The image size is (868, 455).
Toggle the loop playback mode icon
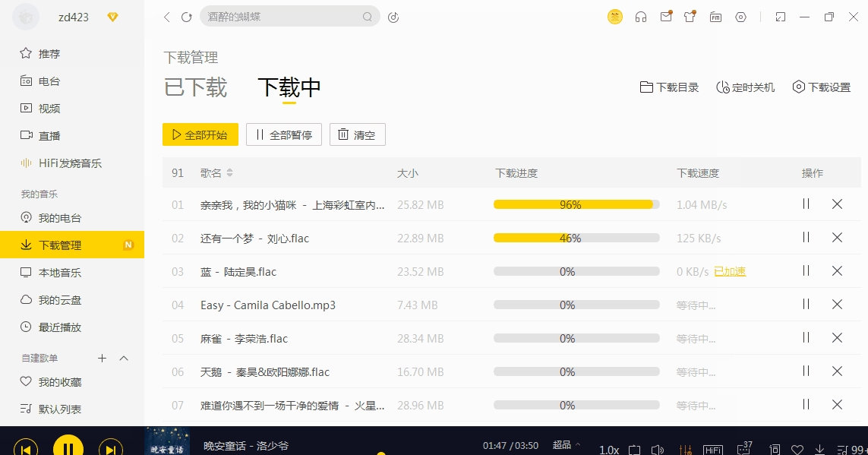coord(634,450)
